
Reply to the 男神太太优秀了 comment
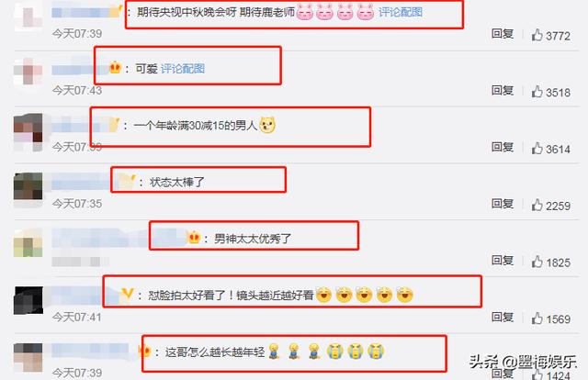[x=503, y=261]
